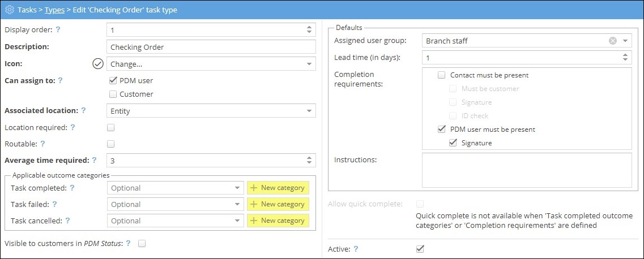Click the checkmark icon preview beside Icon field
644x259 pixels.
[97, 64]
